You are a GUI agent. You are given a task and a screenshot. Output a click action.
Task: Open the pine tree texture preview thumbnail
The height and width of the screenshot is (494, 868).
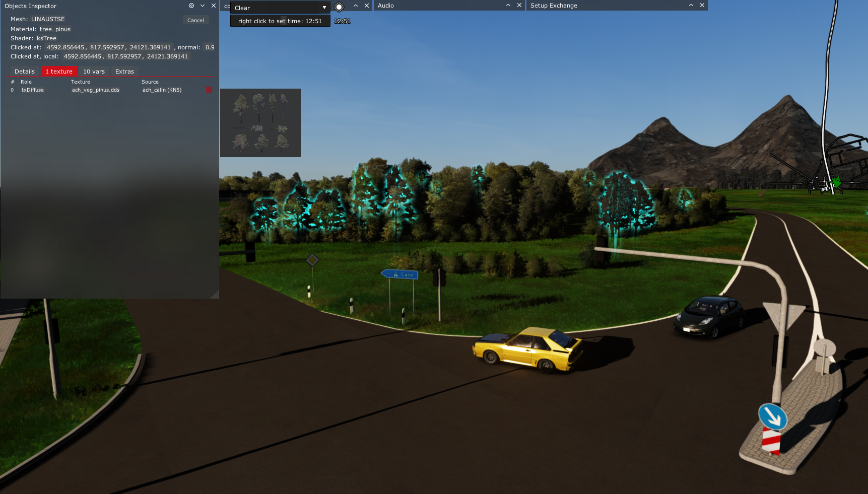tap(260, 123)
